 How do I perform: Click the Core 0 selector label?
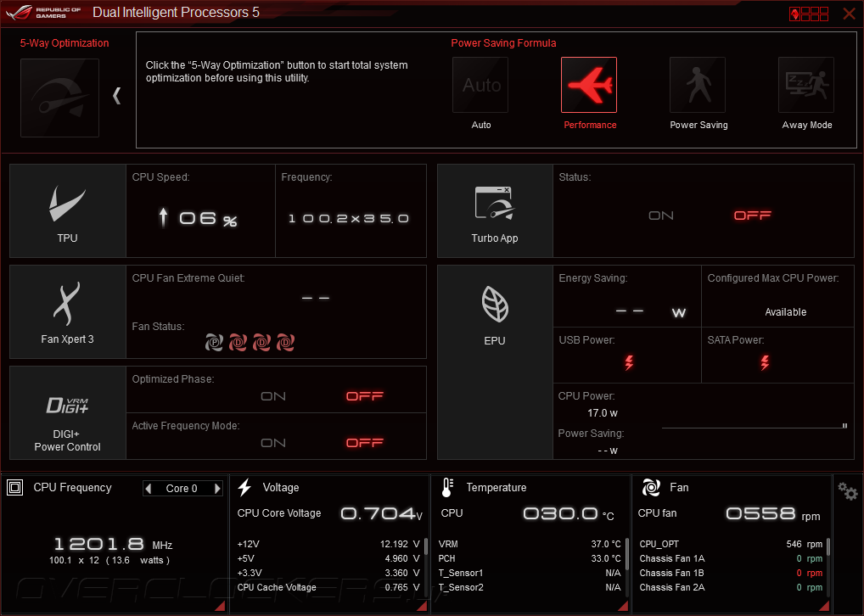point(182,489)
